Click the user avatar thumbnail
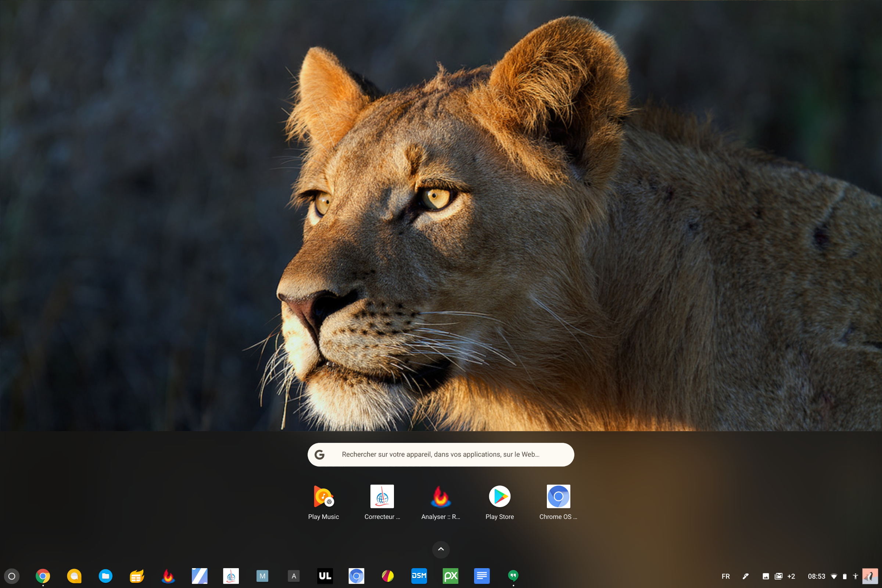The height and width of the screenshot is (588, 882). [x=870, y=576]
